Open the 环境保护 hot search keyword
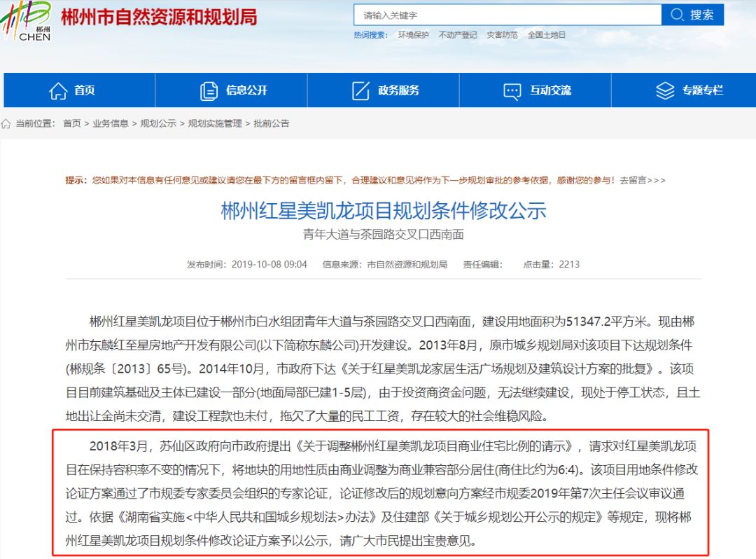 [415, 34]
